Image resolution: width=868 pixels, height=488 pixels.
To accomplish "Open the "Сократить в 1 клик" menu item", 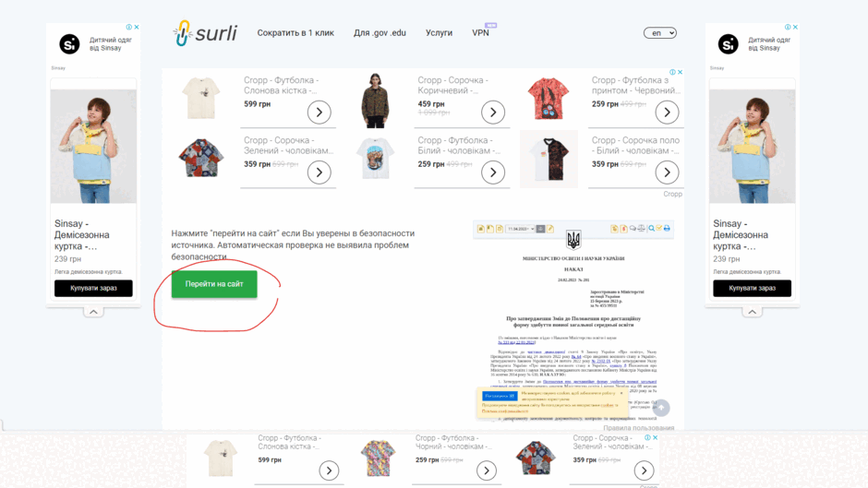I will (x=295, y=32).
